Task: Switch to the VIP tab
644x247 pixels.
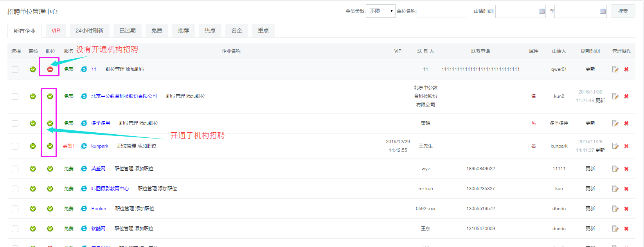Action: [x=56, y=31]
